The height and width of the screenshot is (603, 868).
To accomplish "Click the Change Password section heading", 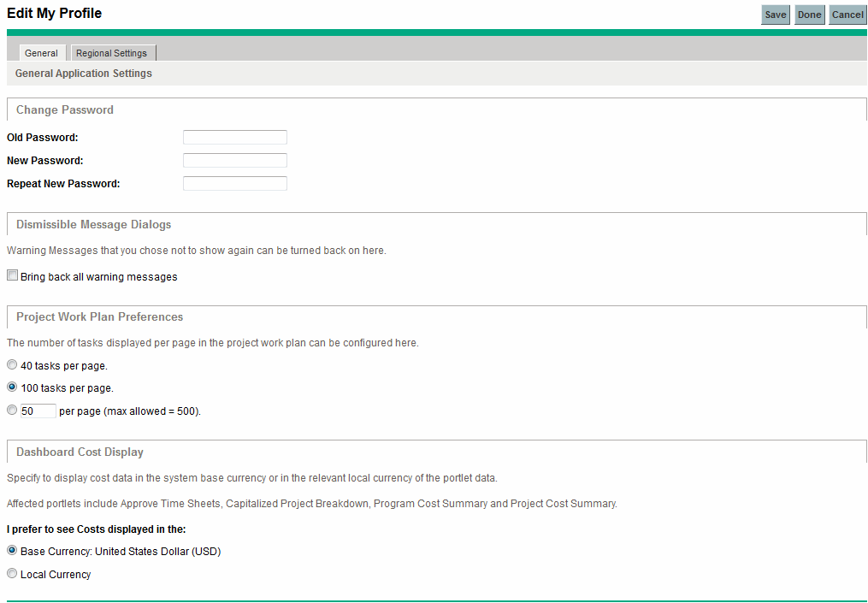I will click(65, 109).
